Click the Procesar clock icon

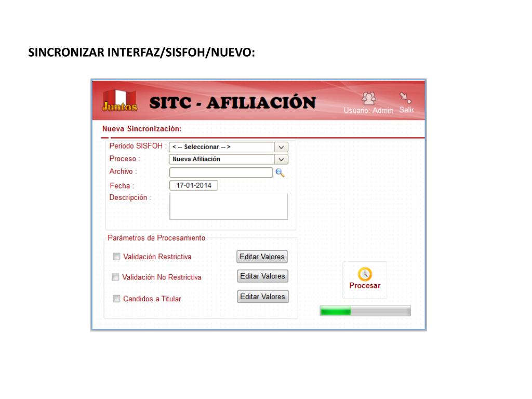pos(365,274)
